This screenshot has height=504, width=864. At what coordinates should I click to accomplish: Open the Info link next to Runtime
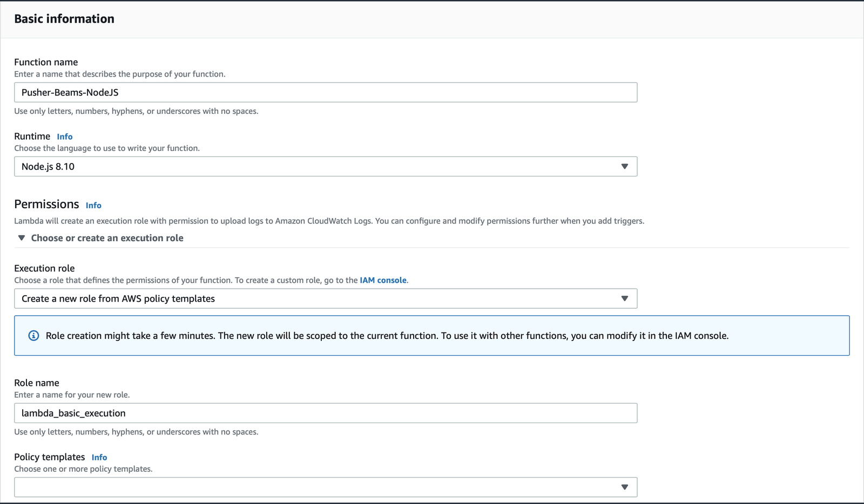65,137
